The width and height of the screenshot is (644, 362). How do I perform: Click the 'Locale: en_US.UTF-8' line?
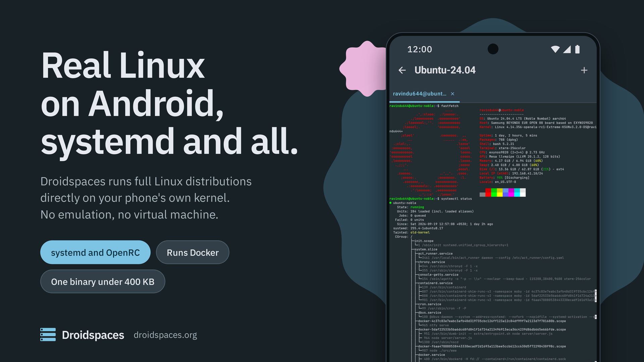[498, 182]
